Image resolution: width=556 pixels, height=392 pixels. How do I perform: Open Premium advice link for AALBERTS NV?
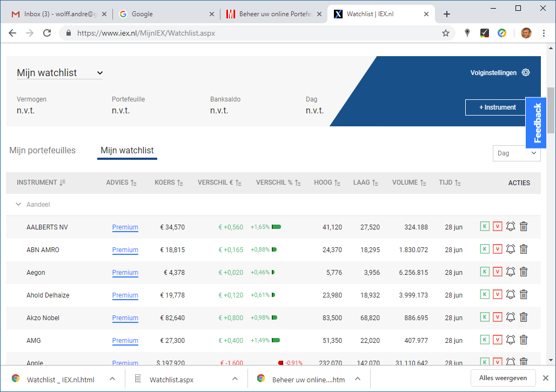tap(125, 227)
